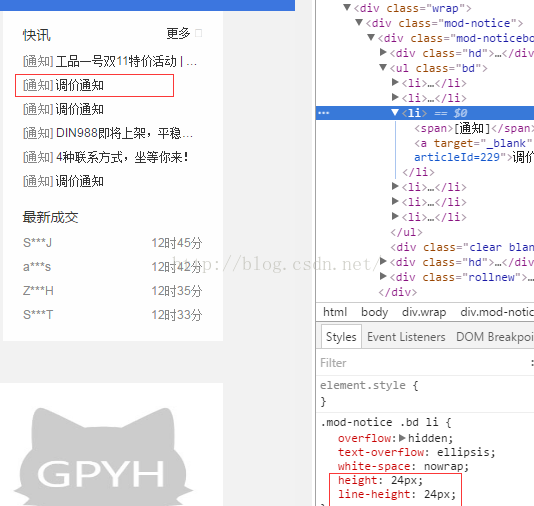The width and height of the screenshot is (534, 506).
Task: Select the span [通知] element line
Action: (x=474, y=128)
